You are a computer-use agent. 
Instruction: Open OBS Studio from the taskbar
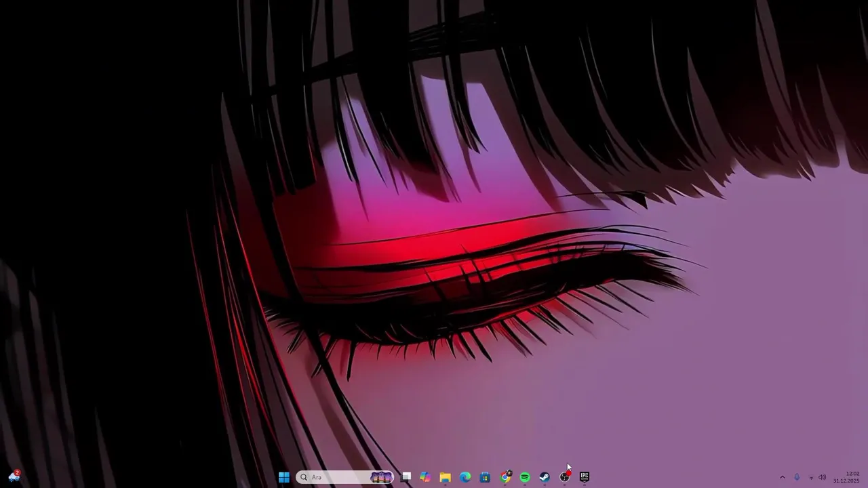564,477
